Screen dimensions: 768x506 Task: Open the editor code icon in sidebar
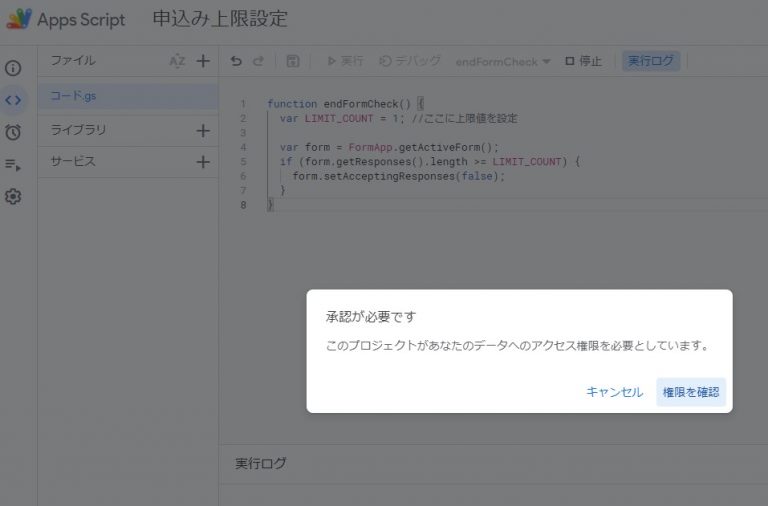click(13, 100)
